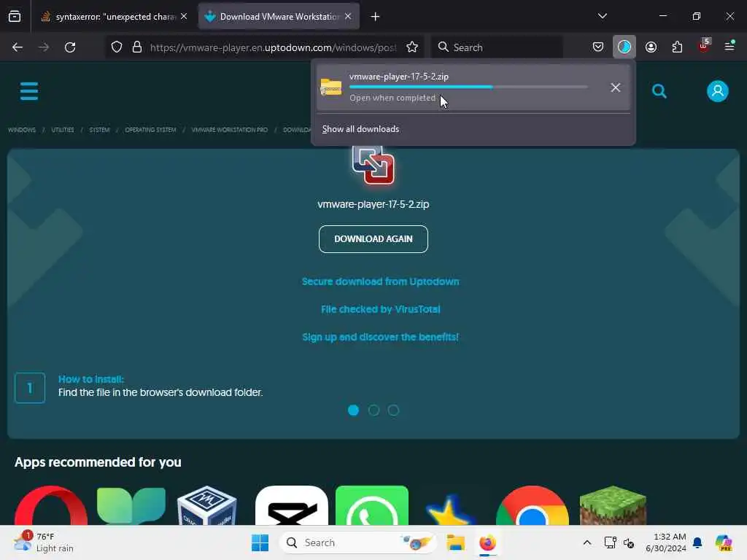Select the Download VMware Workstation tab
This screenshot has width=747, height=560.
273,17
